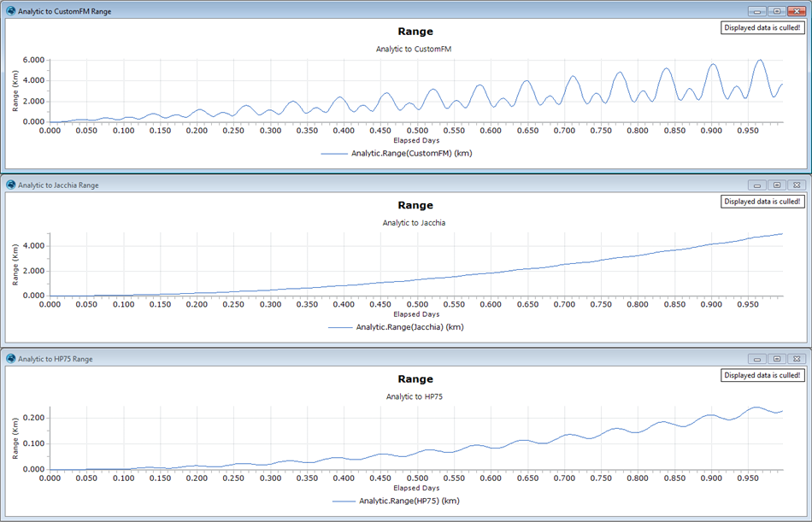Click the 0.100 y-axis value in HP75 chart
Viewport: 812px width, 522px height.
(x=33, y=443)
